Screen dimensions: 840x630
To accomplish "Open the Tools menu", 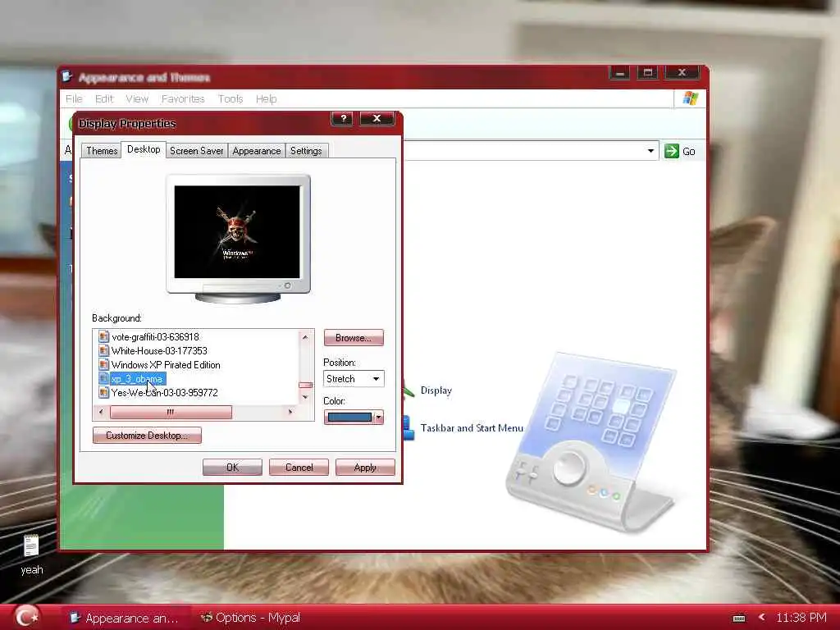I will click(x=230, y=98).
